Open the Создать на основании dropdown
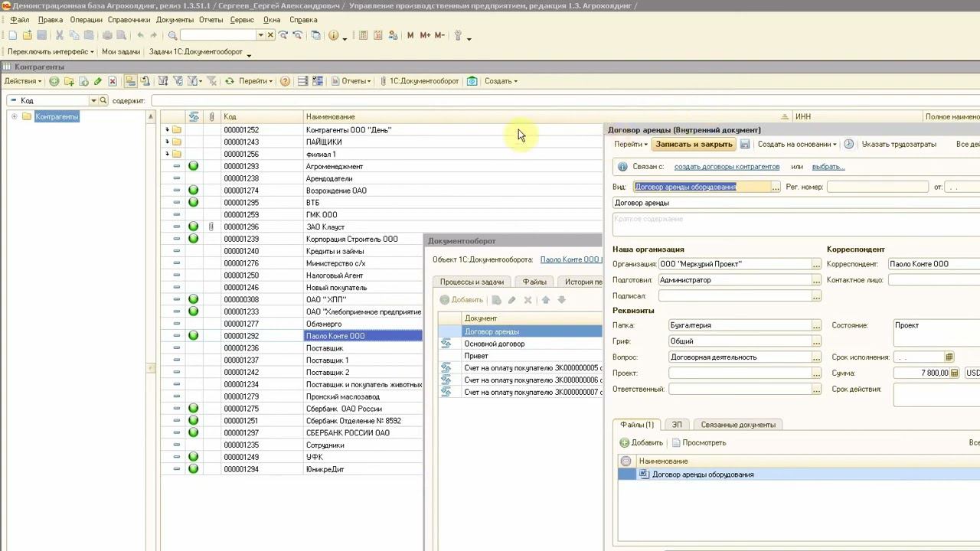 point(796,145)
